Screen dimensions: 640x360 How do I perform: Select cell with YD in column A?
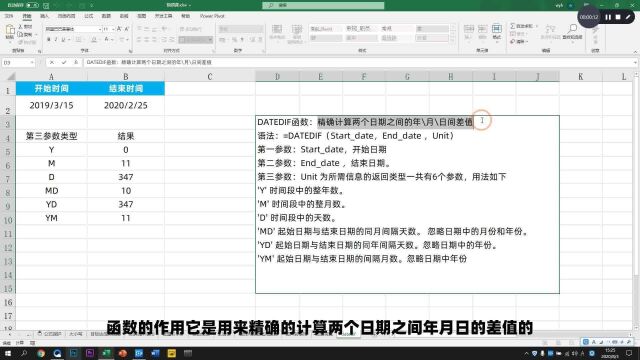51,204
